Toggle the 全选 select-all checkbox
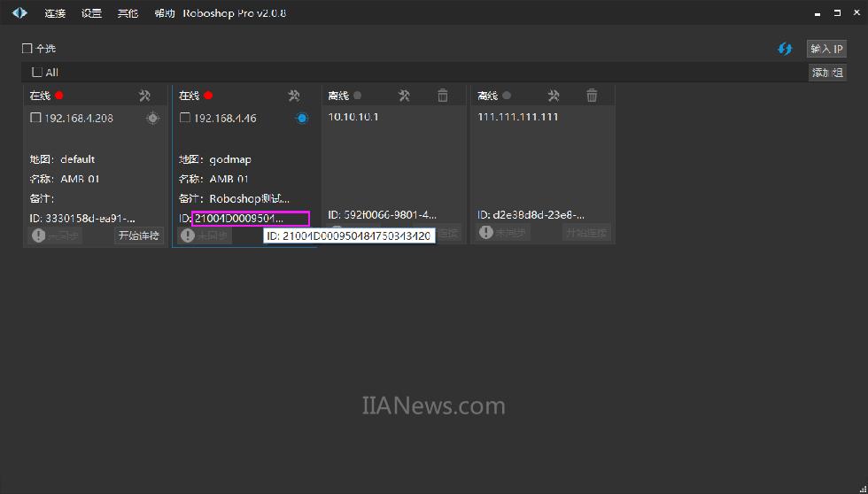This screenshot has height=494, width=868. tap(27, 49)
